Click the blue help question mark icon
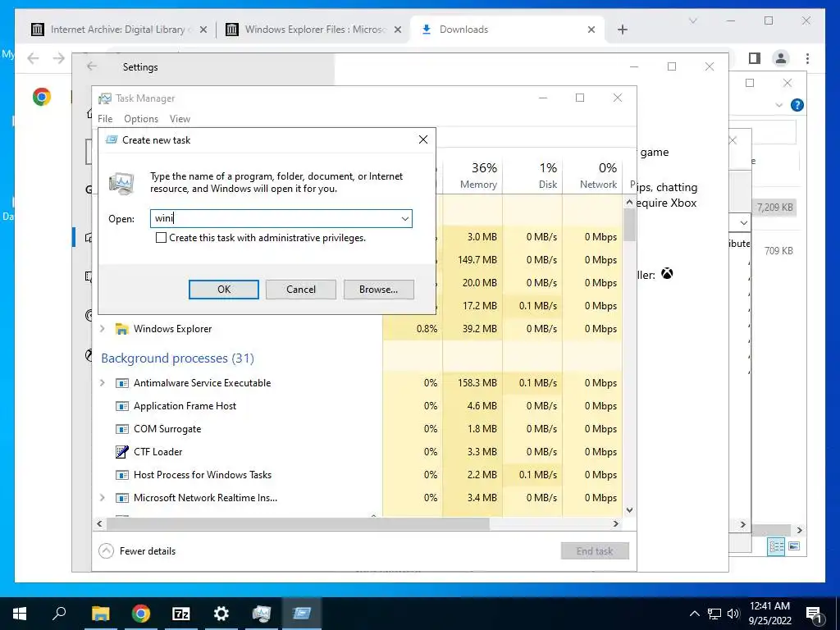 coord(797,105)
